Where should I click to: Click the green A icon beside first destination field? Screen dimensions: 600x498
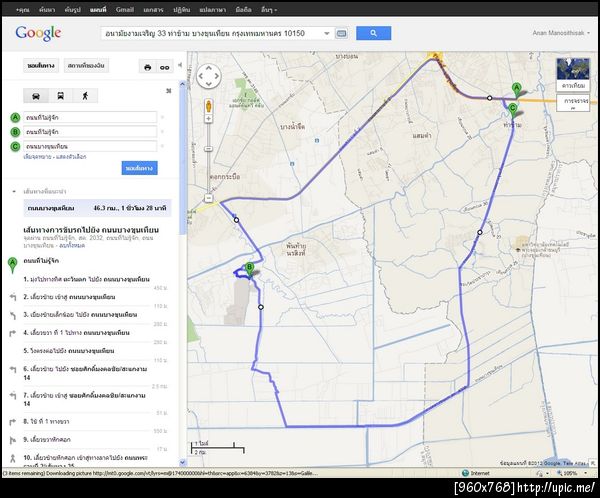(15, 118)
